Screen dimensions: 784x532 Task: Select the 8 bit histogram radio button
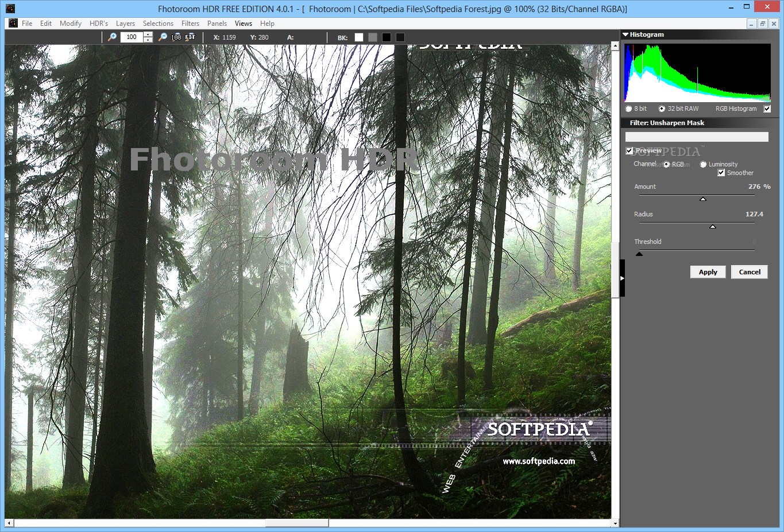[628, 108]
